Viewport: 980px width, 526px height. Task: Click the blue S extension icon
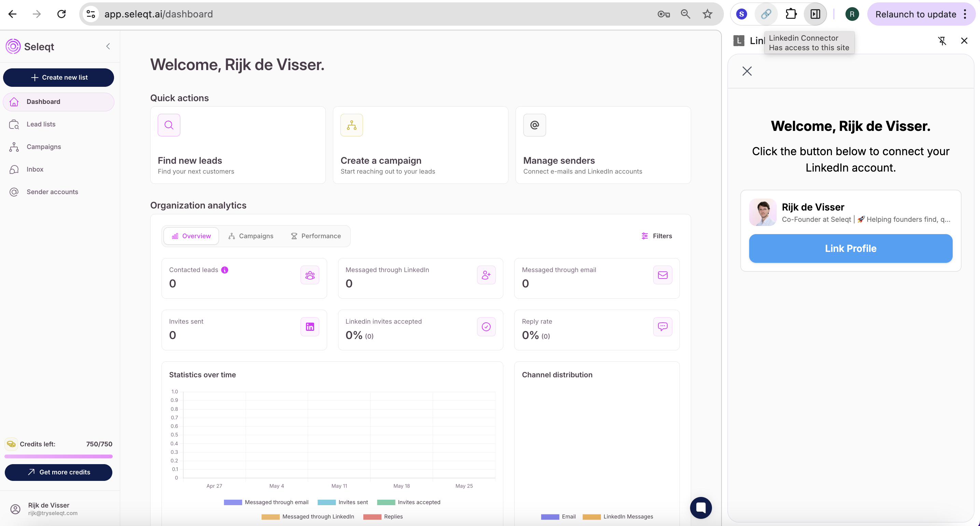pos(741,14)
